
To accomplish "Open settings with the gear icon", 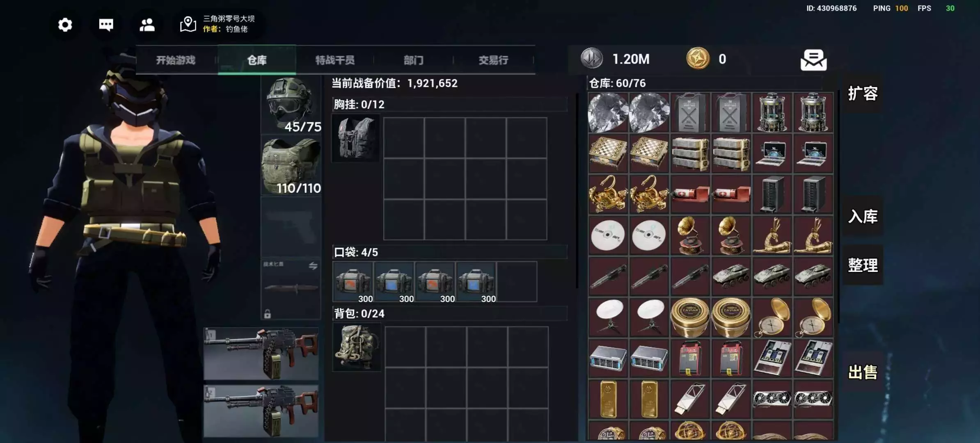I will click(x=65, y=25).
